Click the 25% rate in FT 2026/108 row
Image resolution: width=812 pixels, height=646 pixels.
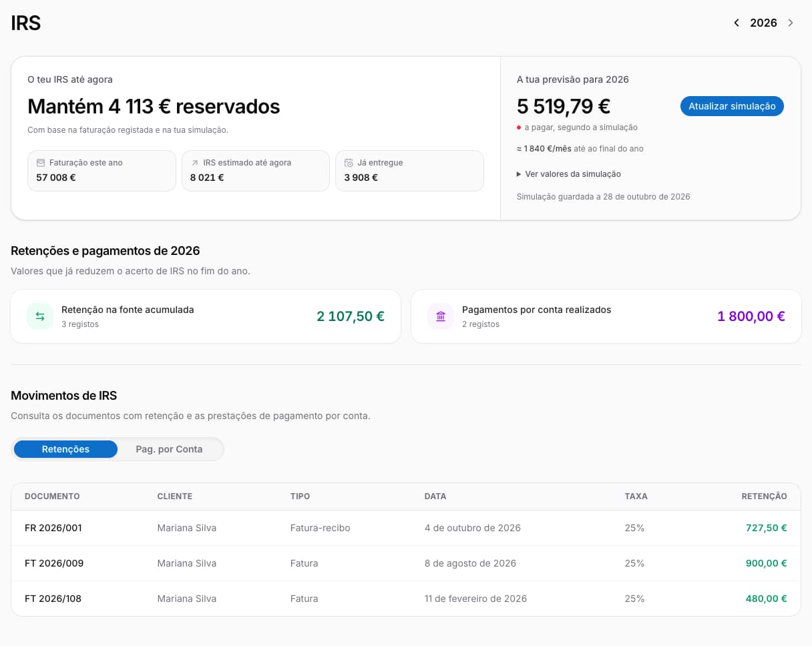point(634,599)
